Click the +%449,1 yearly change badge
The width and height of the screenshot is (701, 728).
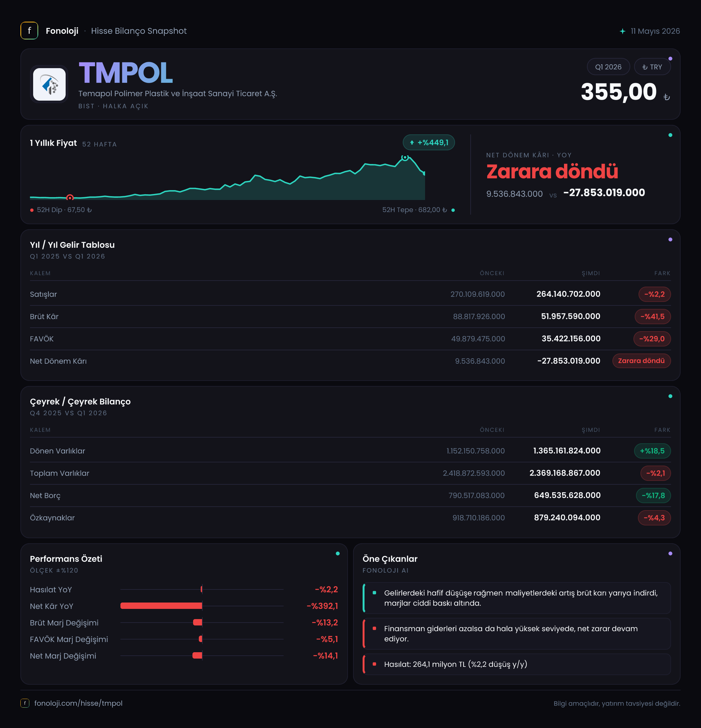point(429,143)
